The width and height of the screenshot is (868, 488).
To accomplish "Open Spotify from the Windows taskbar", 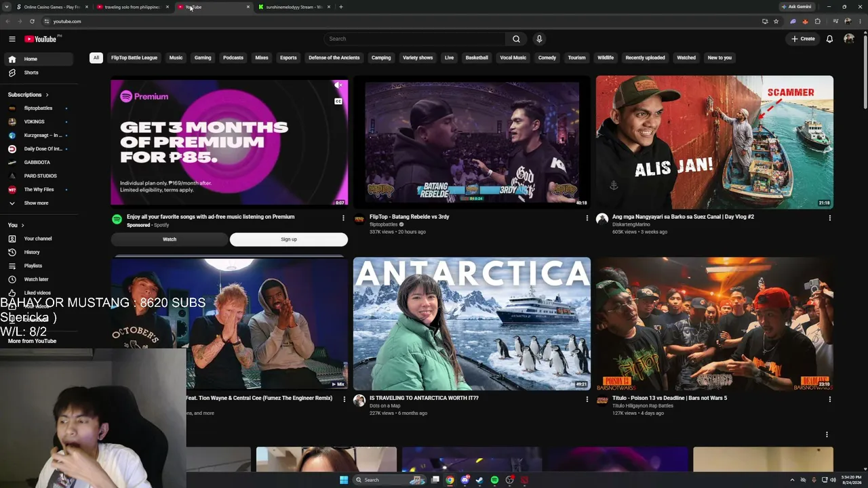I will click(x=494, y=480).
